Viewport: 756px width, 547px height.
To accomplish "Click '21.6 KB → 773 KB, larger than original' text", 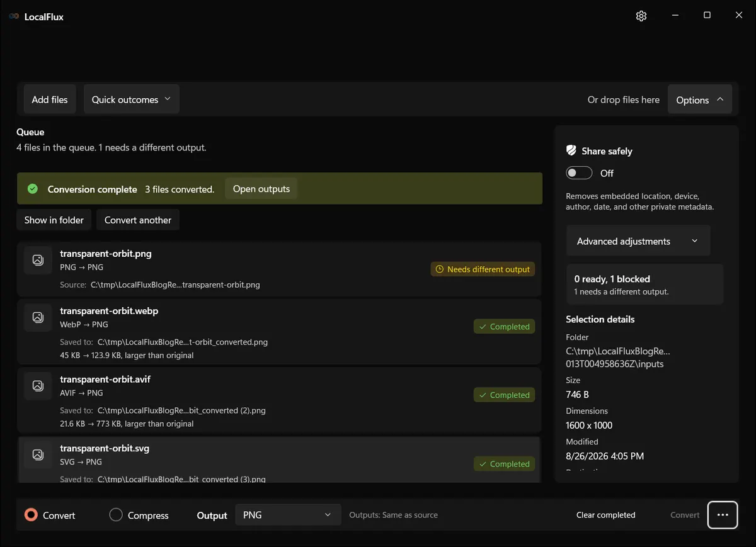I will pyautogui.click(x=127, y=424).
